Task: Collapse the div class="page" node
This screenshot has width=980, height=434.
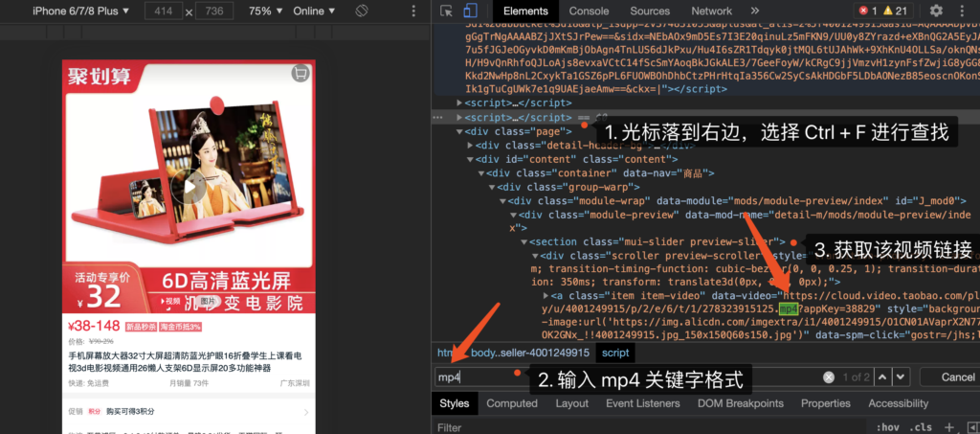Action: 460,131
